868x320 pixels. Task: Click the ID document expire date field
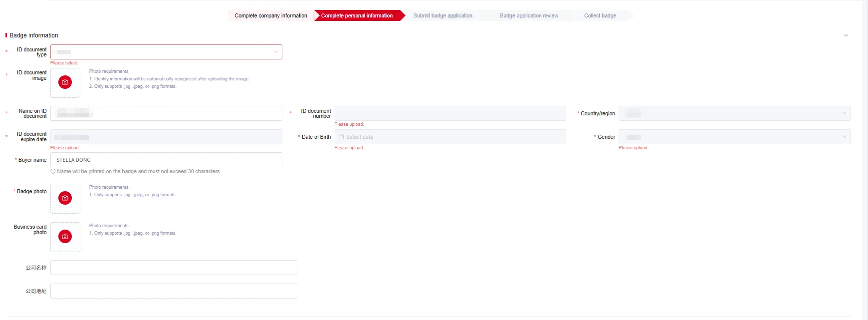(166, 137)
